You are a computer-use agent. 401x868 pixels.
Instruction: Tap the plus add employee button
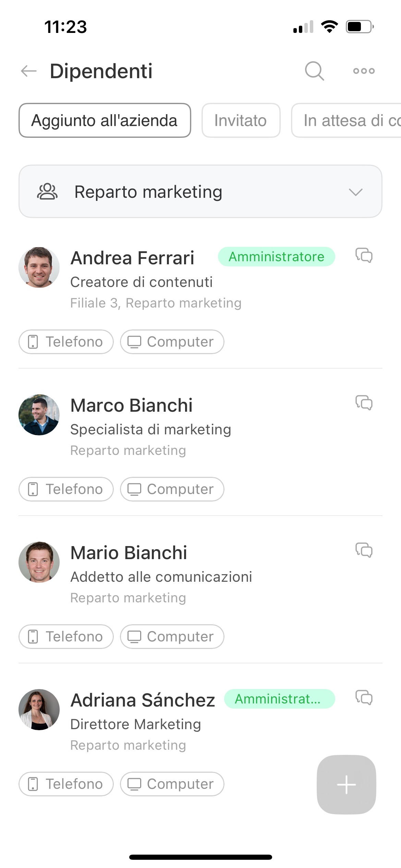(346, 785)
